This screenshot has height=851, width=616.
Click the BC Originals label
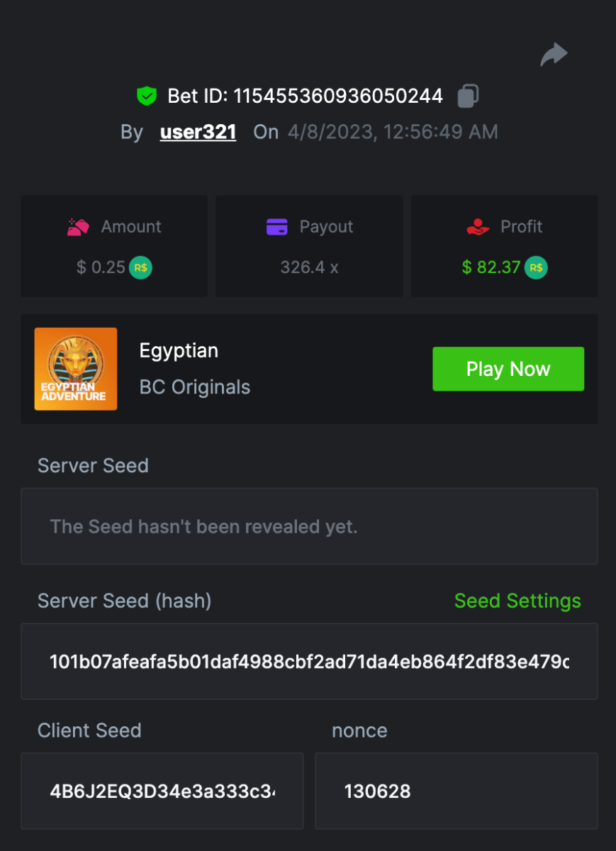click(x=195, y=387)
